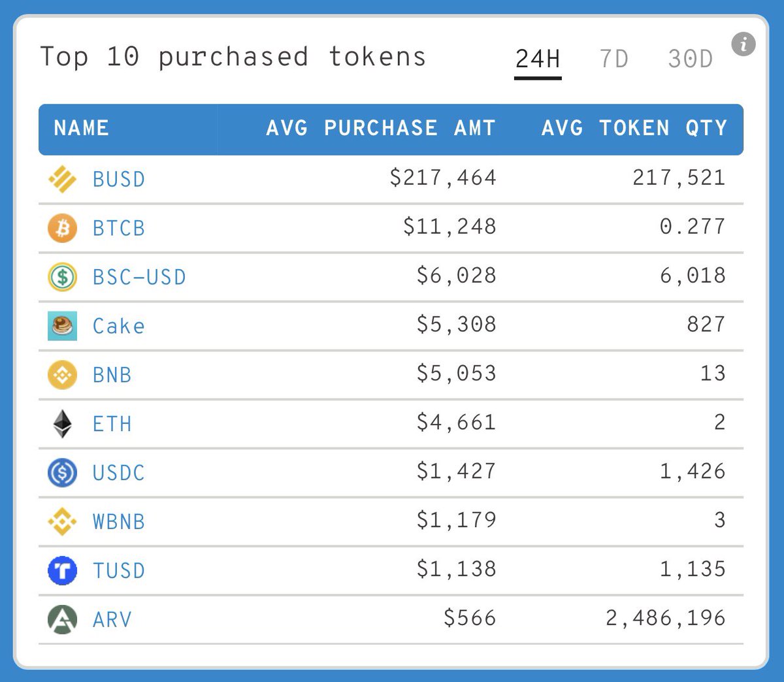Screen dimensions: 784x682
Task: Open the Cake token link
Action: coord(118,326)
